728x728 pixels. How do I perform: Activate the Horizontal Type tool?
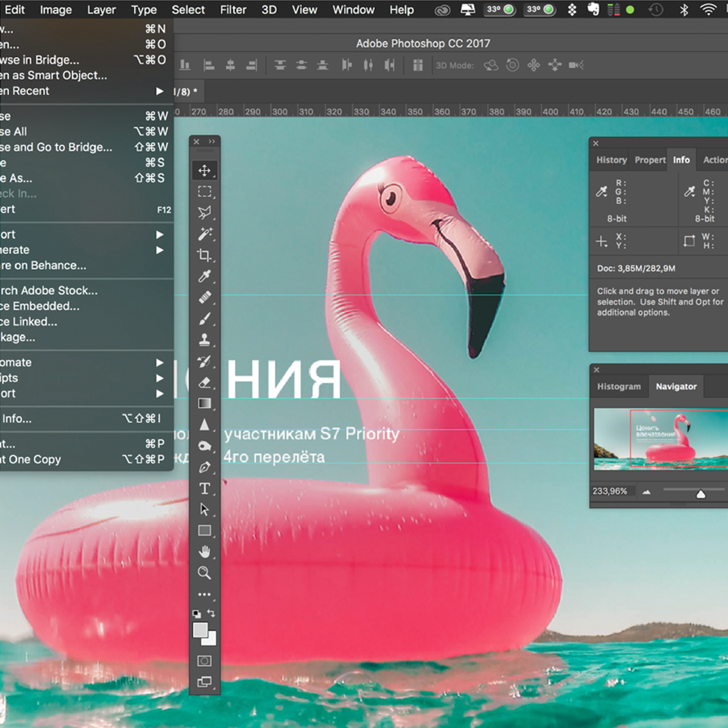205,487
